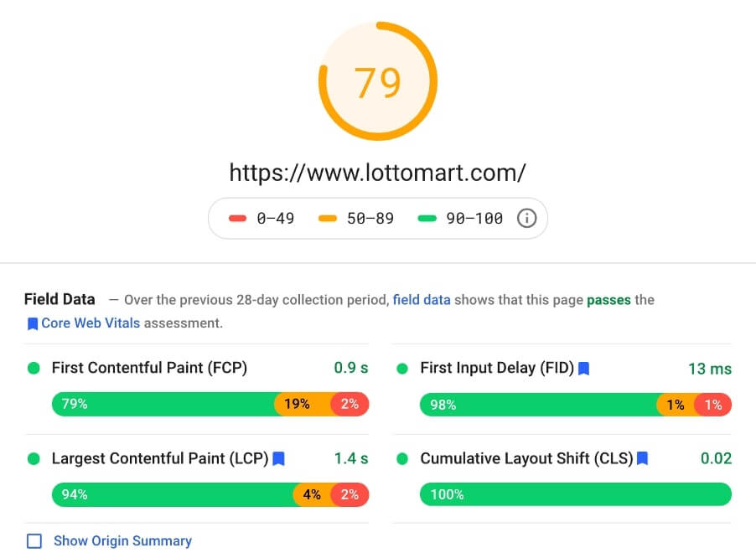The height and width of the screenshot is (558, 756).
Task: Click the FID 98% green bar segment
Action: click(x=538, y=405)
